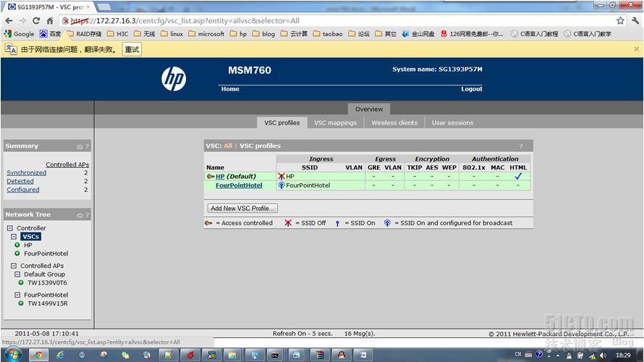Click the active SG1393P57M browser tab
Image resolution: width=644 pixels, height=362 pixels.
tap(48, 7)
